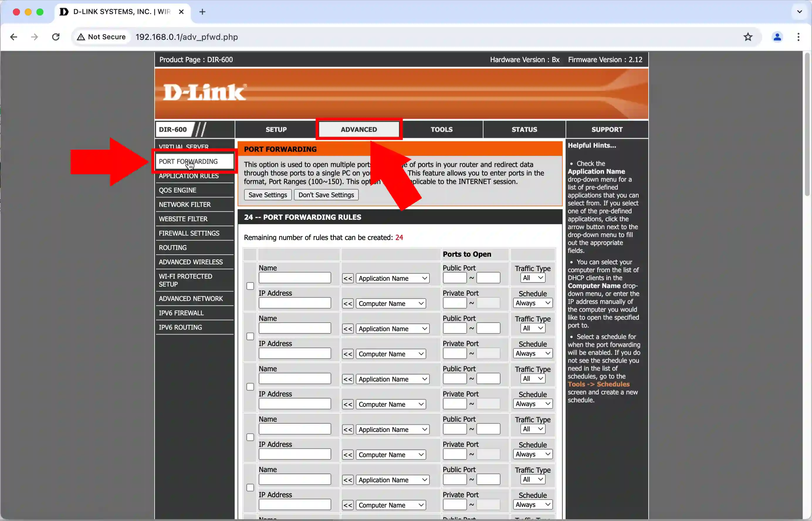Click the APPLICATION RULES sidebar icon
Image resolution: width=812 pixels, height=521 pixels.
tap(188, 176)
